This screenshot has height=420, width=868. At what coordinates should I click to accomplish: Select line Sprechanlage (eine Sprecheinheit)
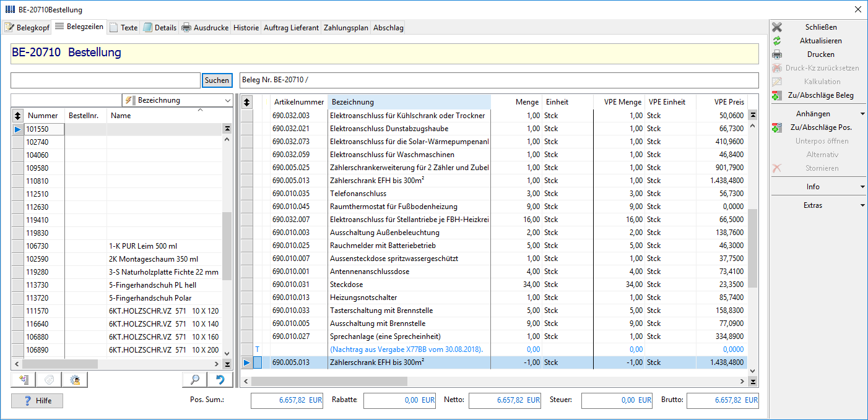[493, 336]
